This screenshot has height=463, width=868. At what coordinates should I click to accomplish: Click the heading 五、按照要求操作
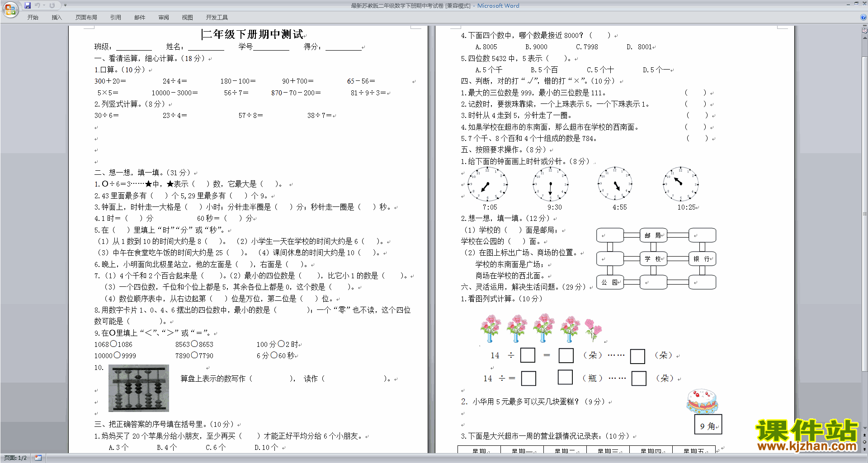tap(491, 150)
